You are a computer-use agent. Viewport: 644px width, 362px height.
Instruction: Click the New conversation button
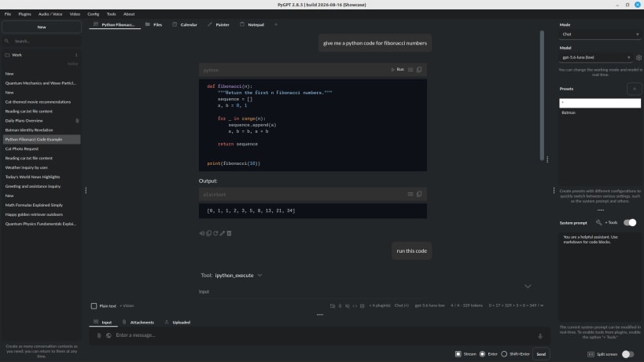pyautogui.click(x=42, y=27)
